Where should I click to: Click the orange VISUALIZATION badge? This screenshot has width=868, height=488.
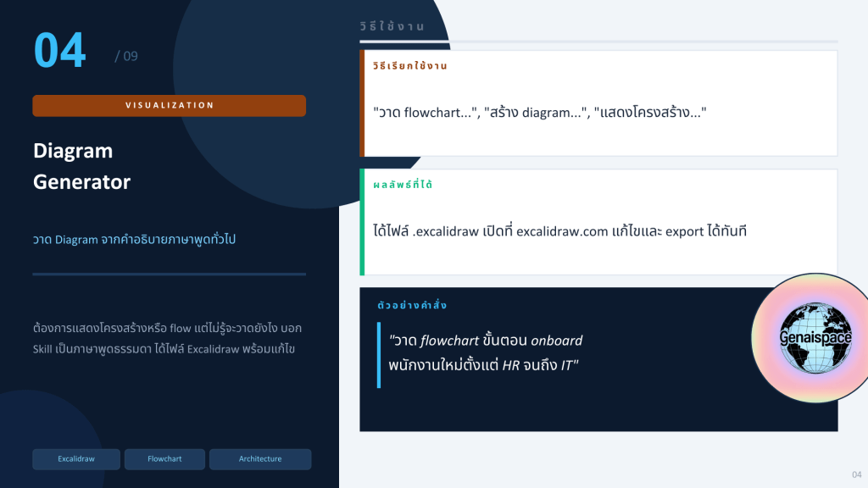pyautogui.click(x=169, y=106)
